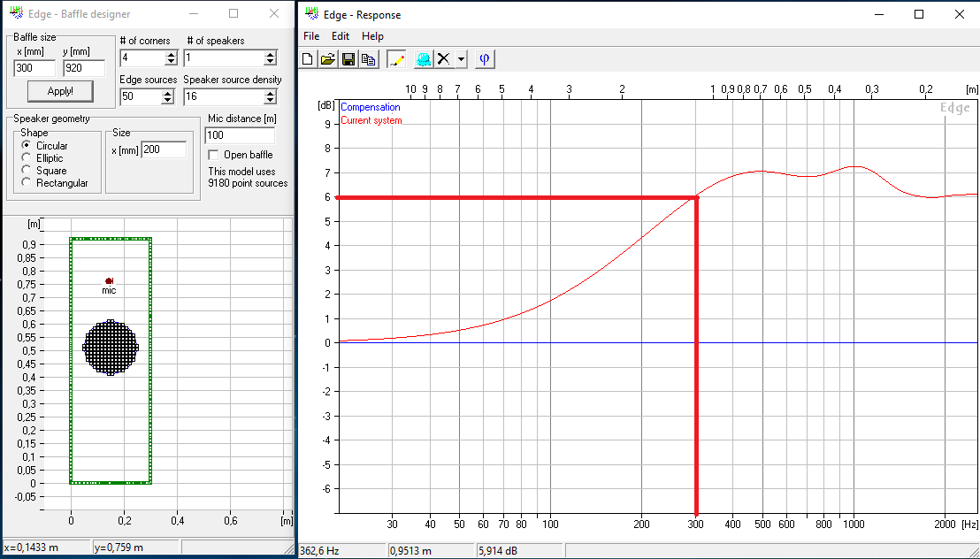Open a file via toolbar folder icon
The height and width of the screenshot is (559, 980).
[328, 59]
